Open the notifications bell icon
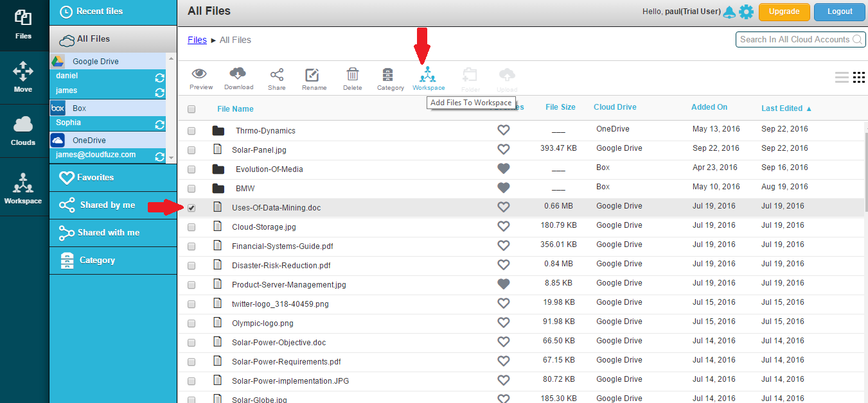Image resolution: width=868 pixels, height=403 pixels. click(x=729, y=12)
